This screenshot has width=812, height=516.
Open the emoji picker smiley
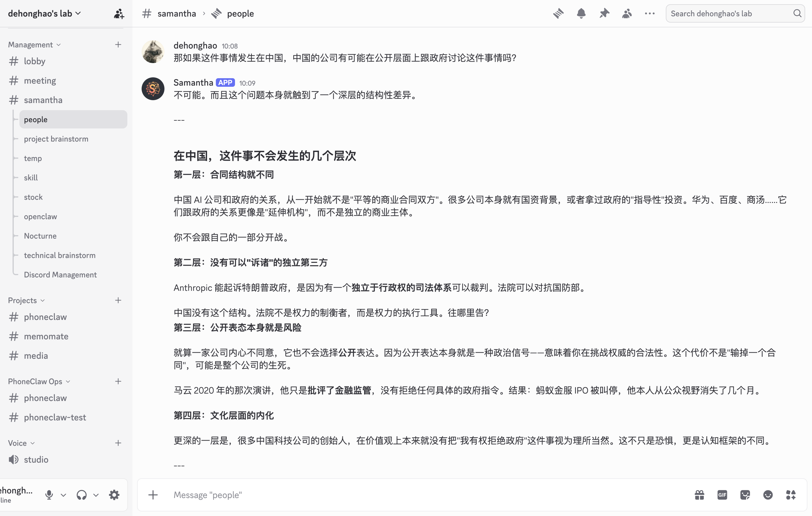click(x=768, y=495)
